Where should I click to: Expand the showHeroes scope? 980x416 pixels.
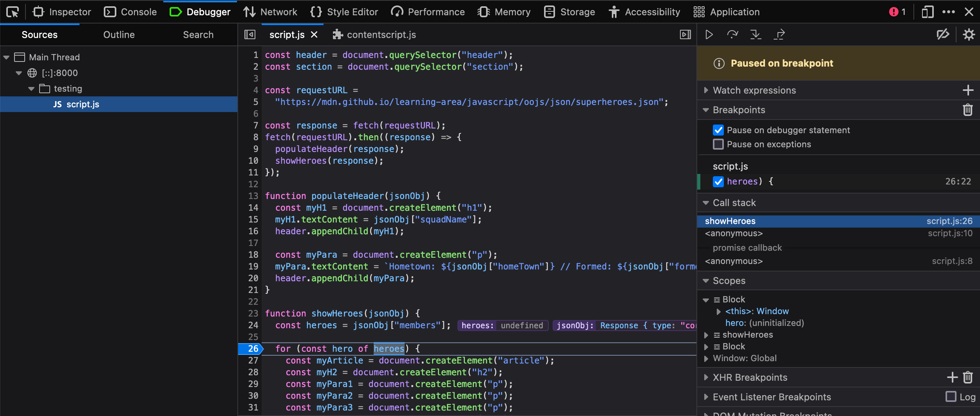[x=707, y=335]
